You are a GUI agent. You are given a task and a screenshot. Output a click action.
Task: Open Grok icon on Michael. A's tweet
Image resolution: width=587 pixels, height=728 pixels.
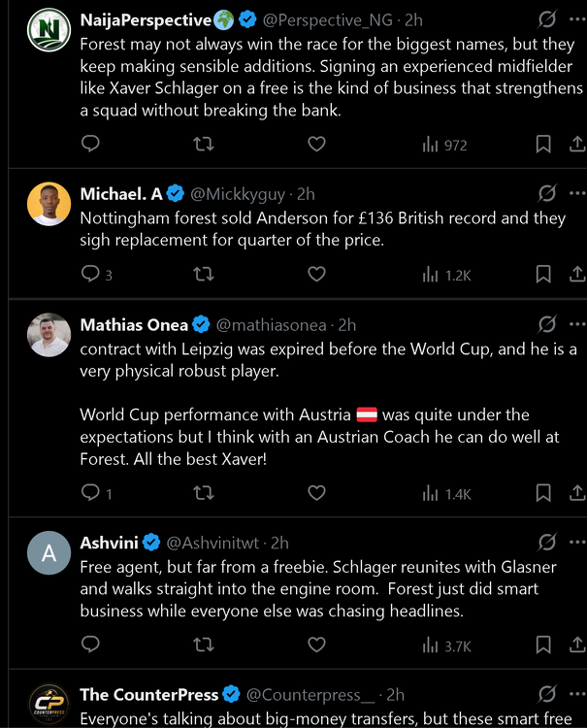pos(547,193)
